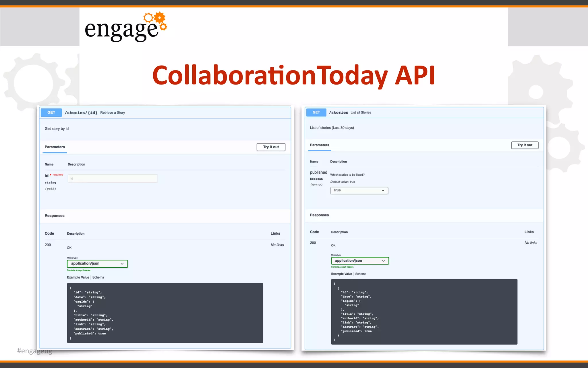Open the published true dropdown
Screen dimensions: 588x368
click(x=359, y=190)
